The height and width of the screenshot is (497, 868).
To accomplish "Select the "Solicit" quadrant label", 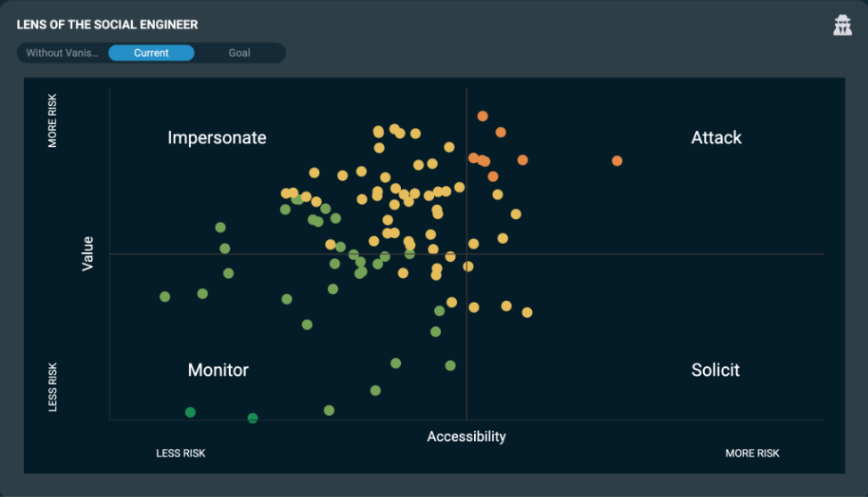I will click(715, 371).
